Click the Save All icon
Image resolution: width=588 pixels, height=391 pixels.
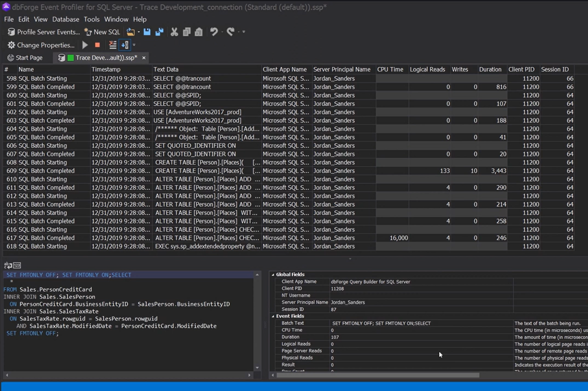159,31
